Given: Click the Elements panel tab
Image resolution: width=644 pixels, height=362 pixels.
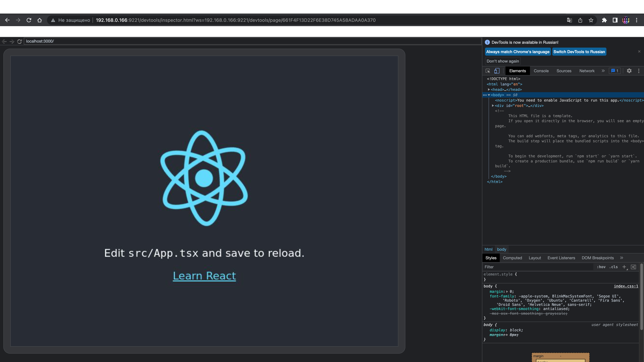Looking at the screenshot, I should pos(518,71).
